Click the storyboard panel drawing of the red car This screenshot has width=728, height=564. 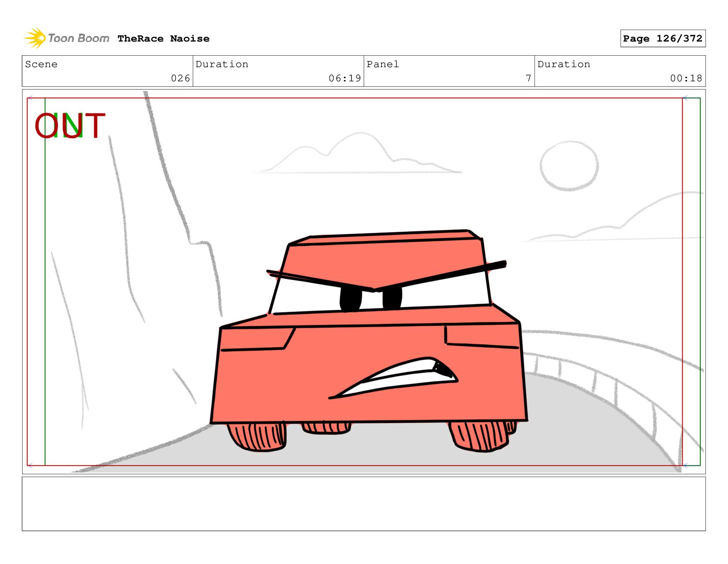[x=364, y=282]
